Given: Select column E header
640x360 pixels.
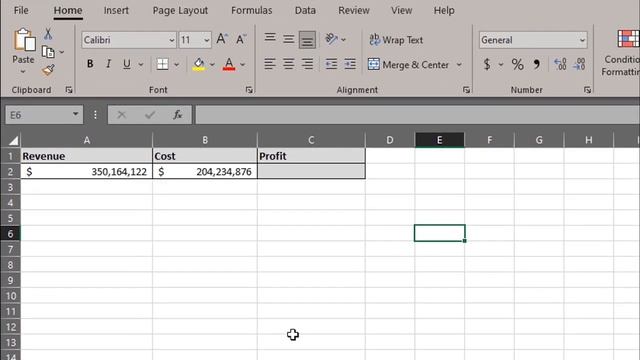Looking at the screenshot, I should click(x=440, y=140).
